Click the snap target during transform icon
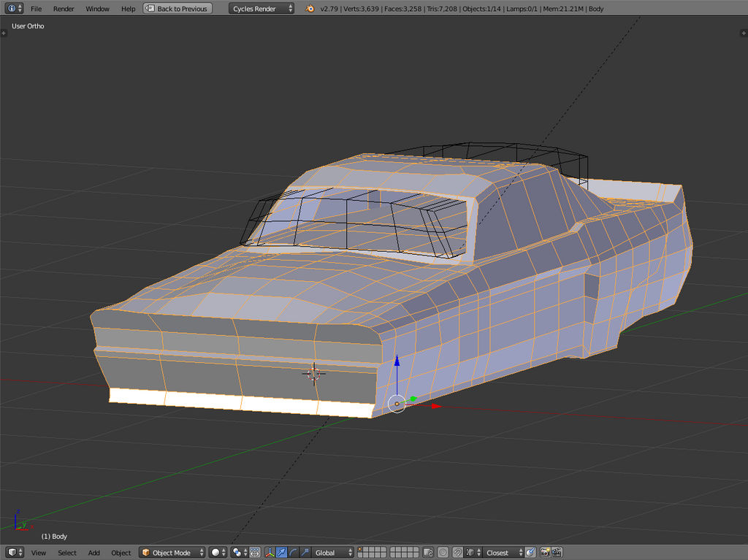This screenshot has height=560, width=748. (x=530, y=553)
